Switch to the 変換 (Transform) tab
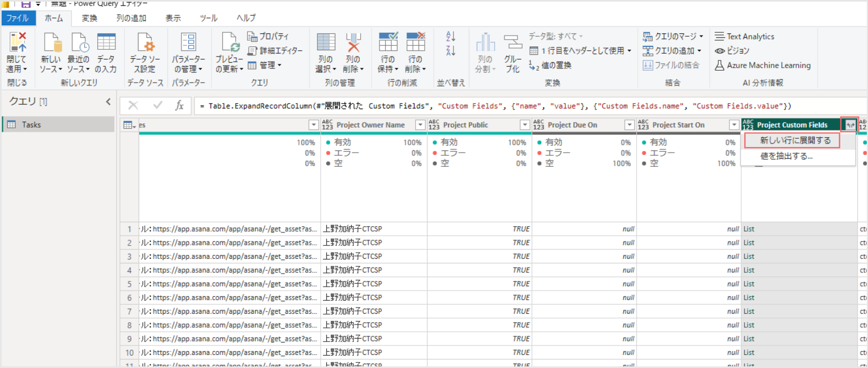 pos(89,18)
